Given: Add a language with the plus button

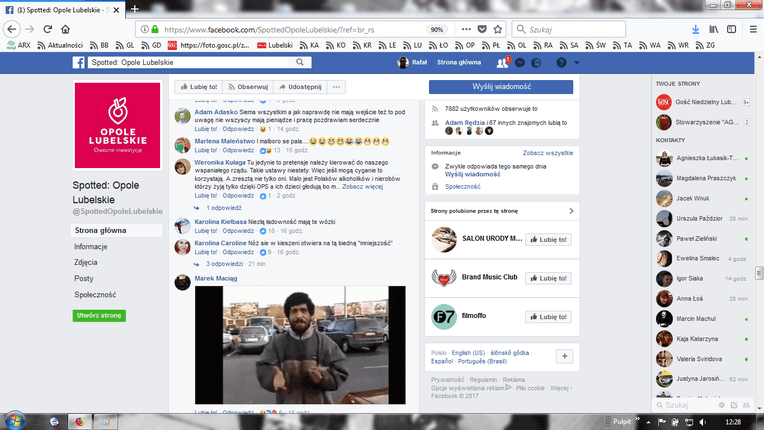Looking at the screenshot, I should 564,356.
